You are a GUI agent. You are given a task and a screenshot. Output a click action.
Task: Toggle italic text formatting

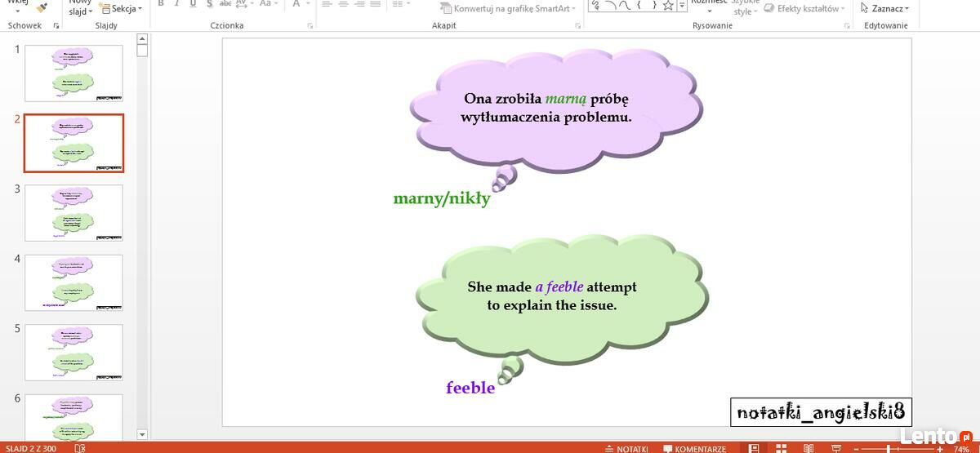click(x=176, y=4)
